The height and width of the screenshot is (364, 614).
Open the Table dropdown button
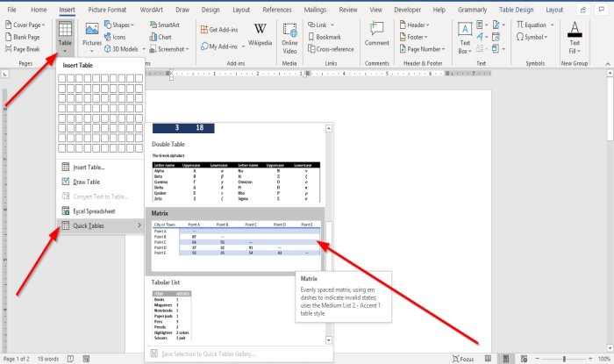pyautogui.click(x=65, y=38)
